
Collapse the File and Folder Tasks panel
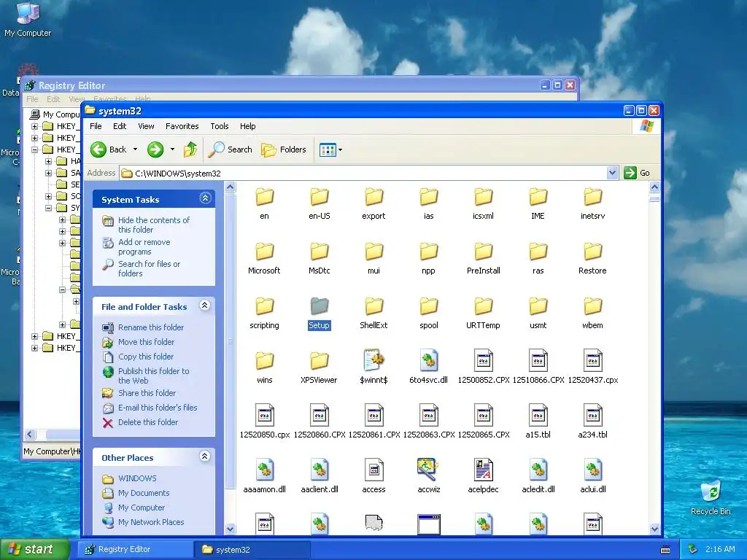pos(204,306)
